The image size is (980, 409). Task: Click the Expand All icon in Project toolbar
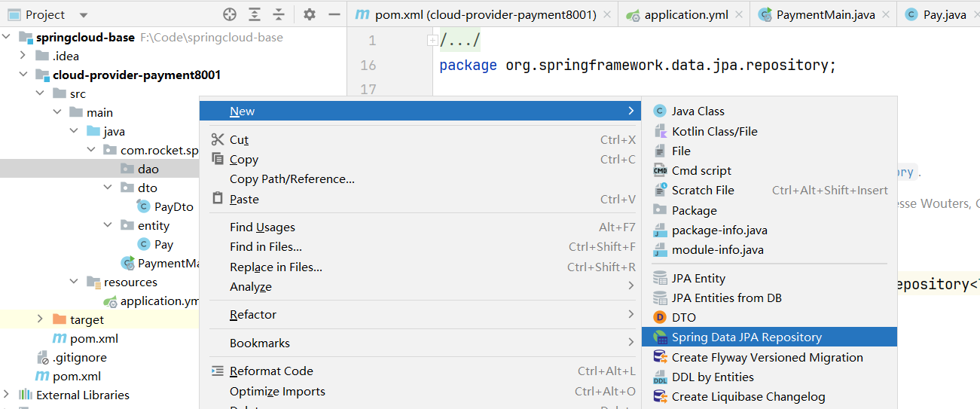pyautogui.click(x=255, y=15)
